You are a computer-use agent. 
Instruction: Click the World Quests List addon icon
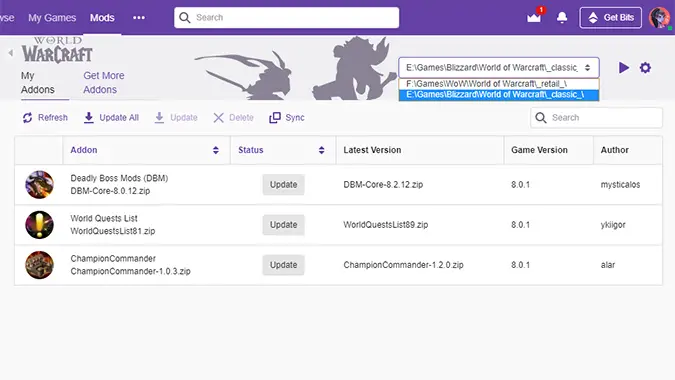(x=39, y=225)
